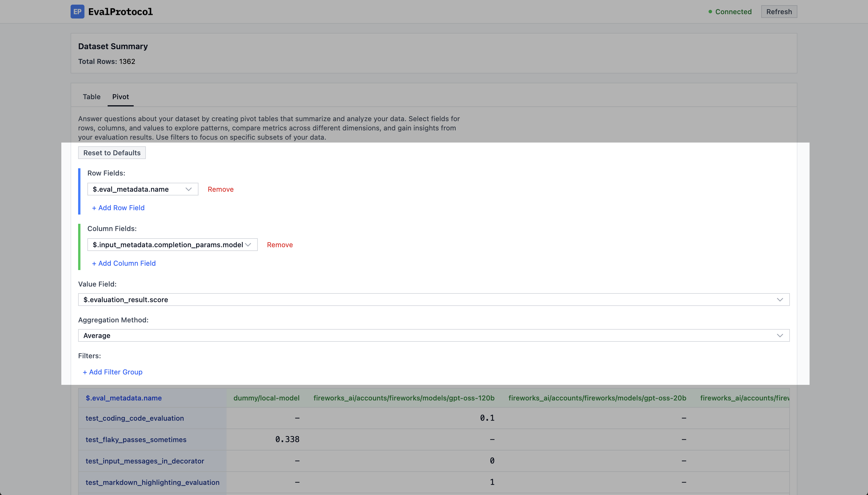The height and width of the screenshot is (495, 868).
Task: Open the $.eval_metadata.name row field dropdown
Action: coord(143,189)
